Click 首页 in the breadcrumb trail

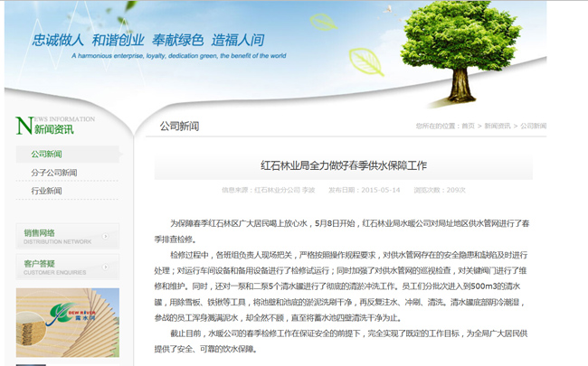468,127
